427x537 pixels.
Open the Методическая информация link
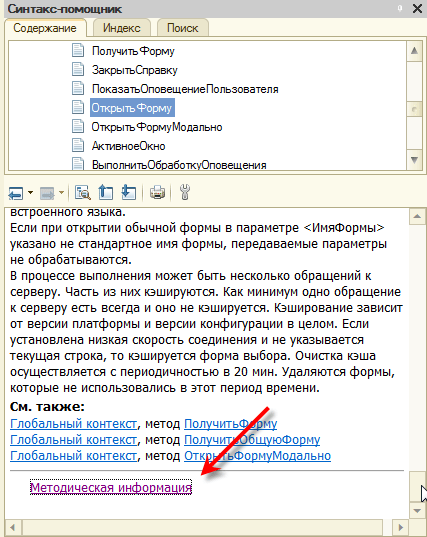[111, 487]
